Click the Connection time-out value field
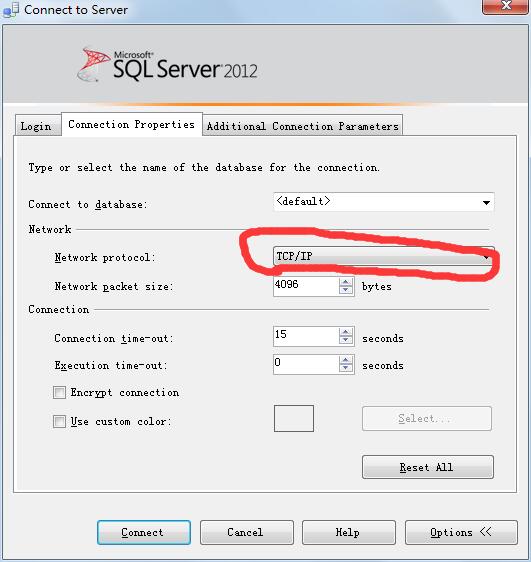This screenshot has width=531, height=562. 306,336
